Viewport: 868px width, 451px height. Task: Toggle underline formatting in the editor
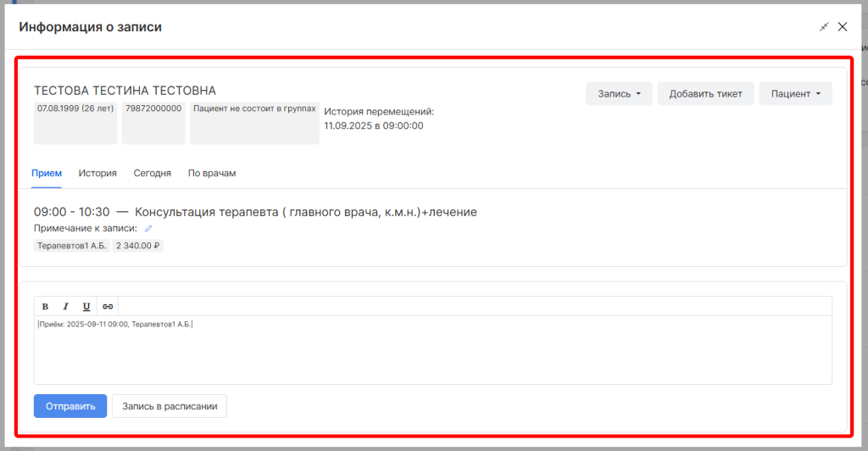[x=86, y=306]
